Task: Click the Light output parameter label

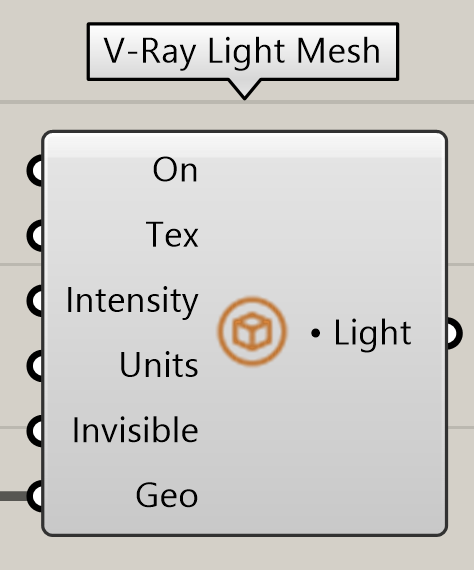Action: coord(373,333)
